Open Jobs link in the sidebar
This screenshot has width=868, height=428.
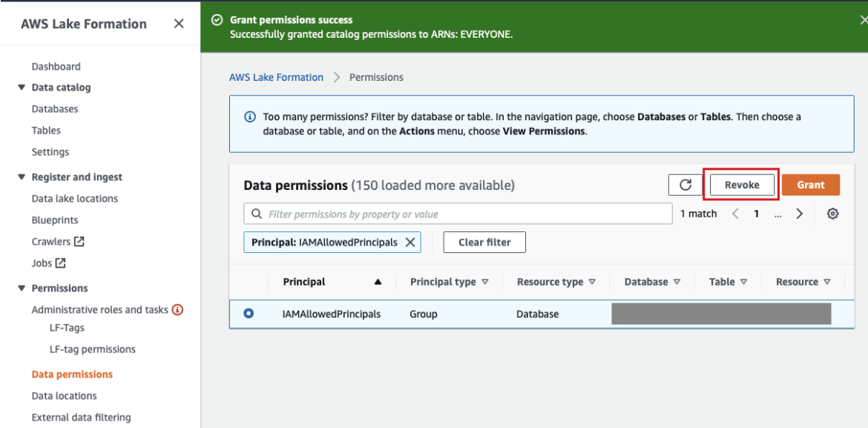point(42,263)
